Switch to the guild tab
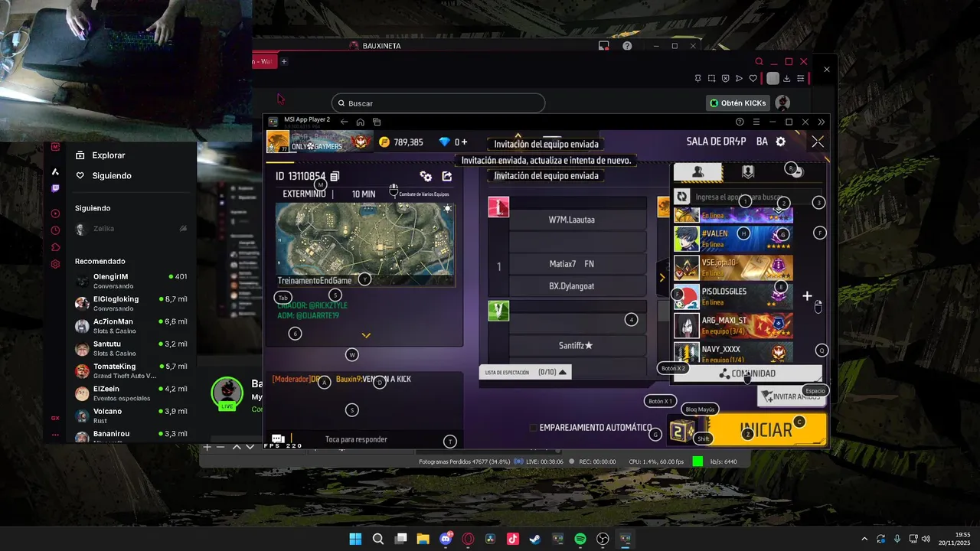The width and height of the screenshot is (980, 551). coord(748,172)
